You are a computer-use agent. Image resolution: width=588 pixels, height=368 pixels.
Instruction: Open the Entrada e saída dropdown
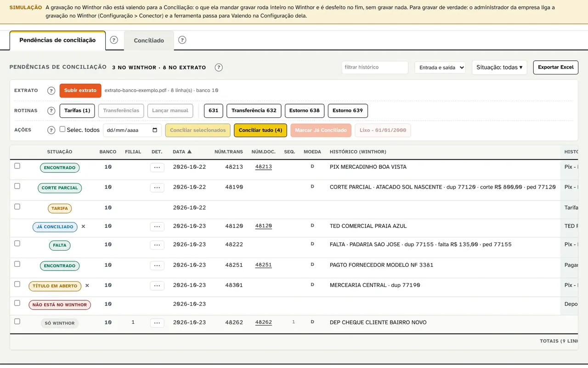point(440,68)
